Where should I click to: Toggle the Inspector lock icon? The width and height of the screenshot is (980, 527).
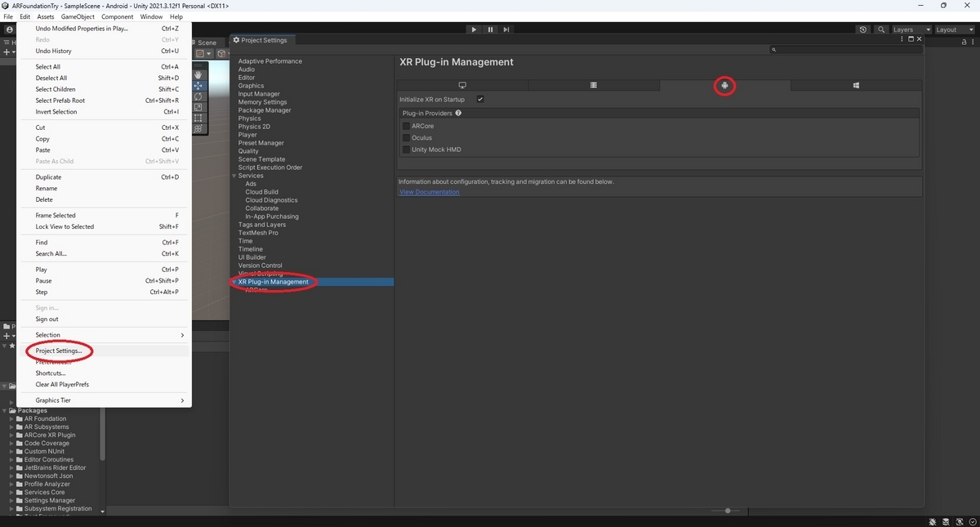(x=964, y=42)
